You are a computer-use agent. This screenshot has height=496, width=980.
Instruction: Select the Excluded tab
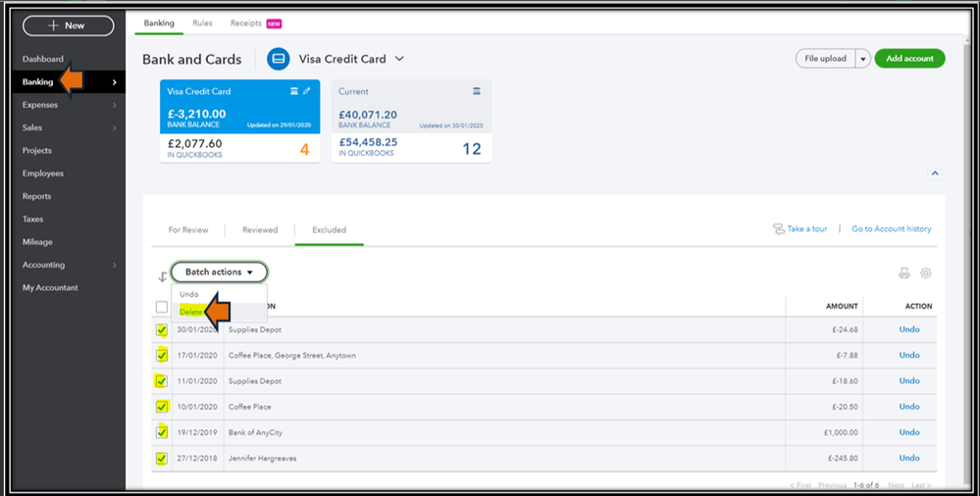[330, 230]
